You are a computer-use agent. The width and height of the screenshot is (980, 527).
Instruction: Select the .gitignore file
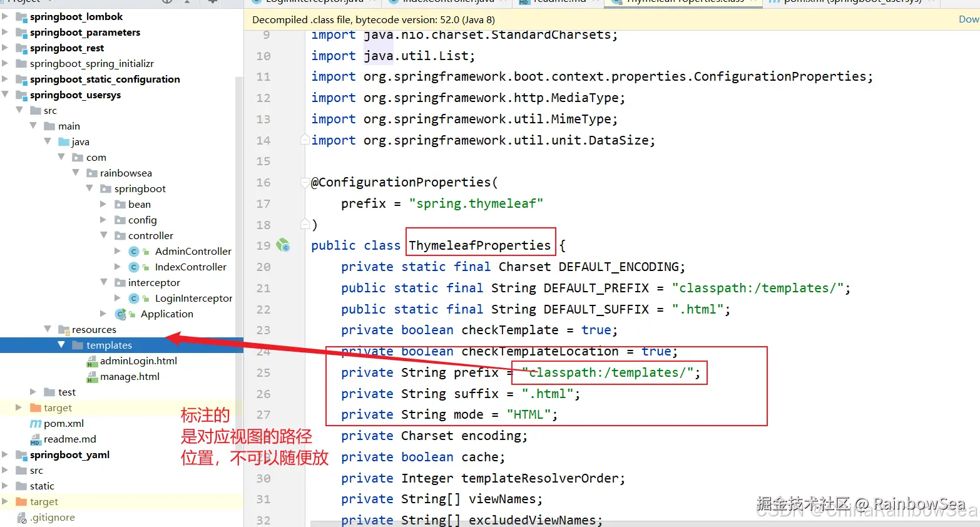click(53, 518)
